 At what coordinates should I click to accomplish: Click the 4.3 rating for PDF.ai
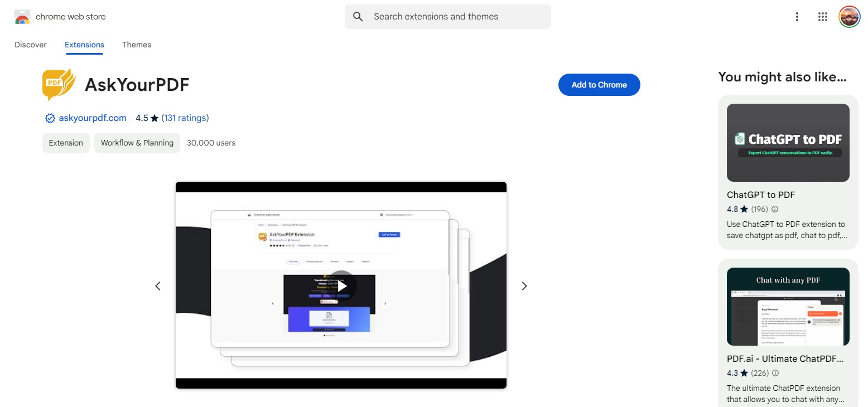point(732,374)
